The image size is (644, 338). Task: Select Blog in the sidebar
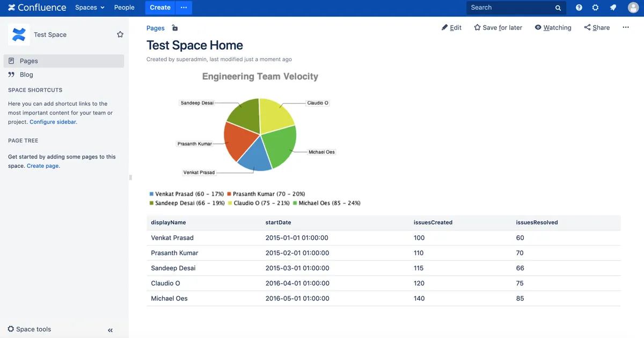64,75
